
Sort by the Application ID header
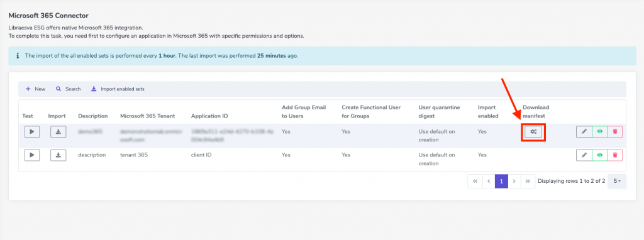click(209, 116)
